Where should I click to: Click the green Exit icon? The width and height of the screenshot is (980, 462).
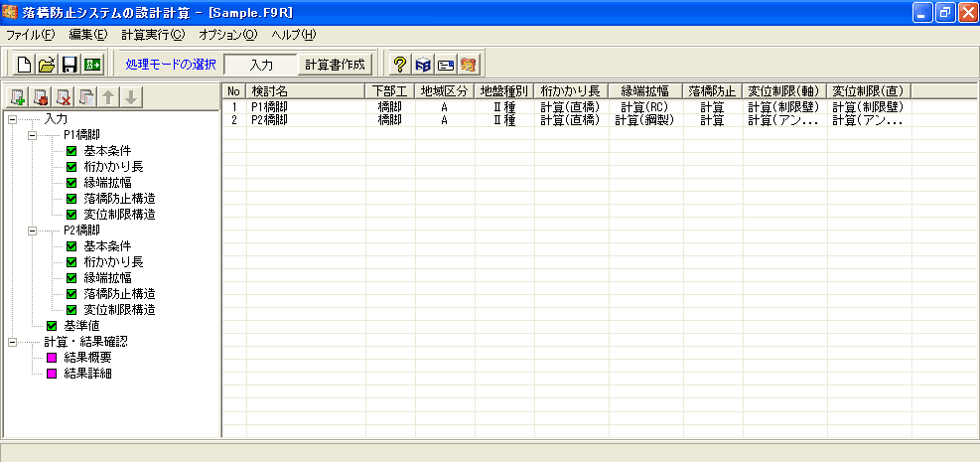92,65
